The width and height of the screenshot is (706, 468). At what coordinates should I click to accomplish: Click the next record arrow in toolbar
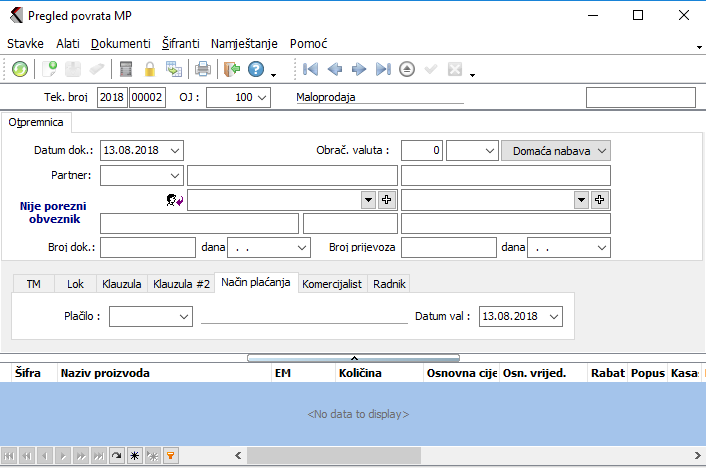[359, 69]
